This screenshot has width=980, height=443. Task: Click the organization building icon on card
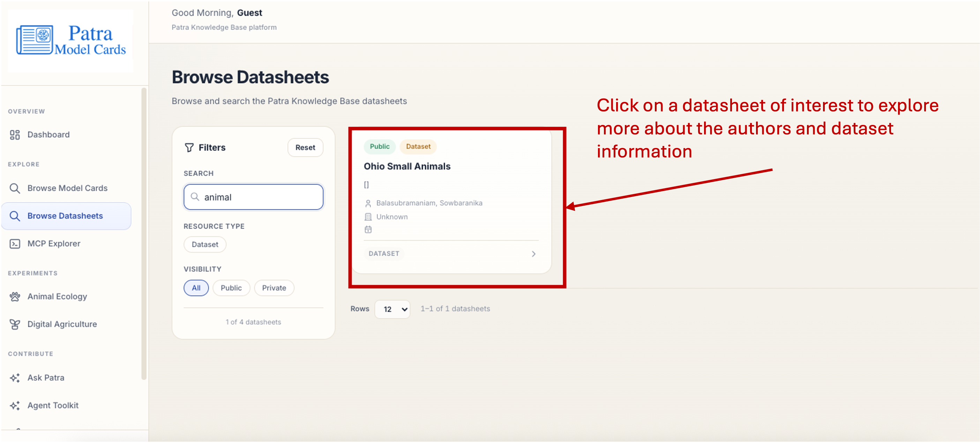[x=368, y=217]
